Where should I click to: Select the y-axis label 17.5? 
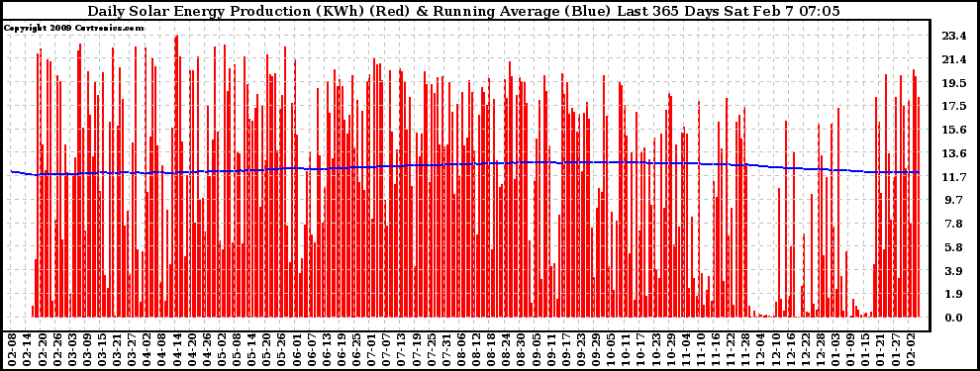point(954,106)
